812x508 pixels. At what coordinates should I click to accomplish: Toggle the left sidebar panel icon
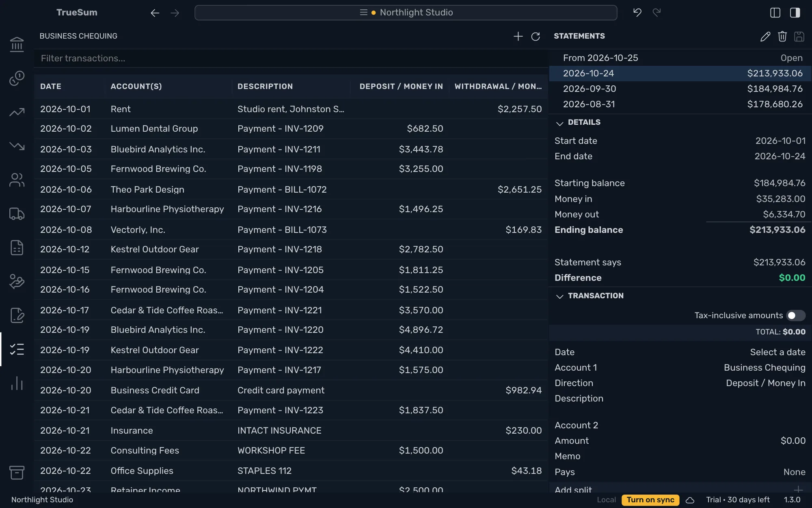click(775, 13)
